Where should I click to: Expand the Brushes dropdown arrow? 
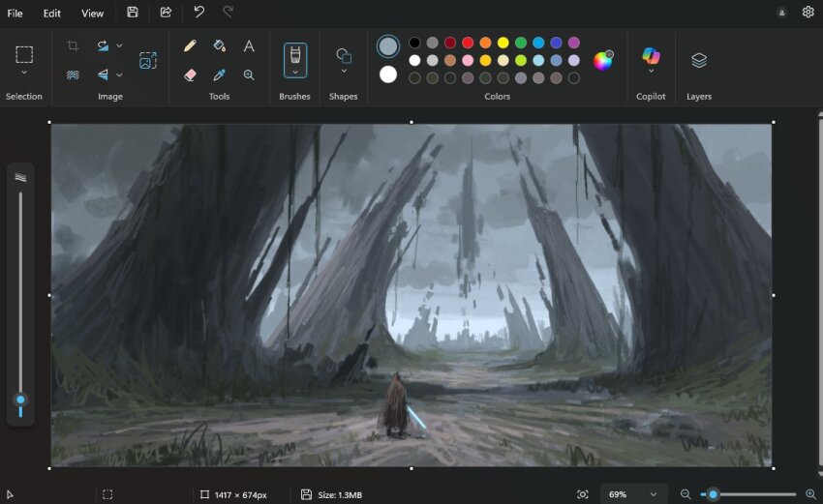tap(295, 72)
